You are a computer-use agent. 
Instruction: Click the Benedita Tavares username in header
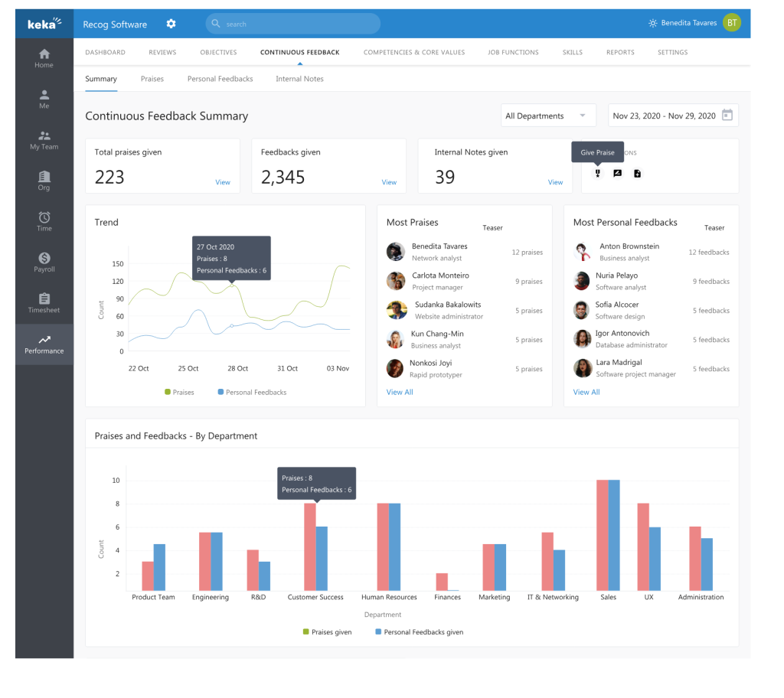[x=688, y=23]
